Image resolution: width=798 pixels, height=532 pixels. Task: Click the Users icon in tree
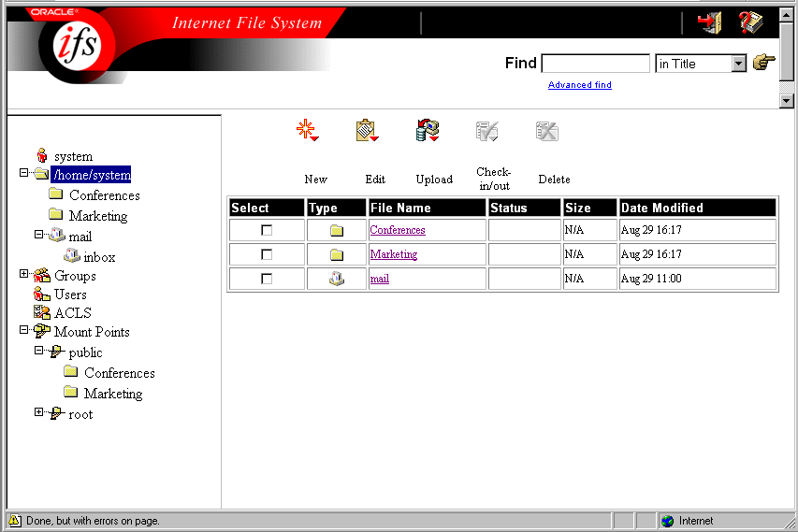pyautogui.click(x=42, y=294)
